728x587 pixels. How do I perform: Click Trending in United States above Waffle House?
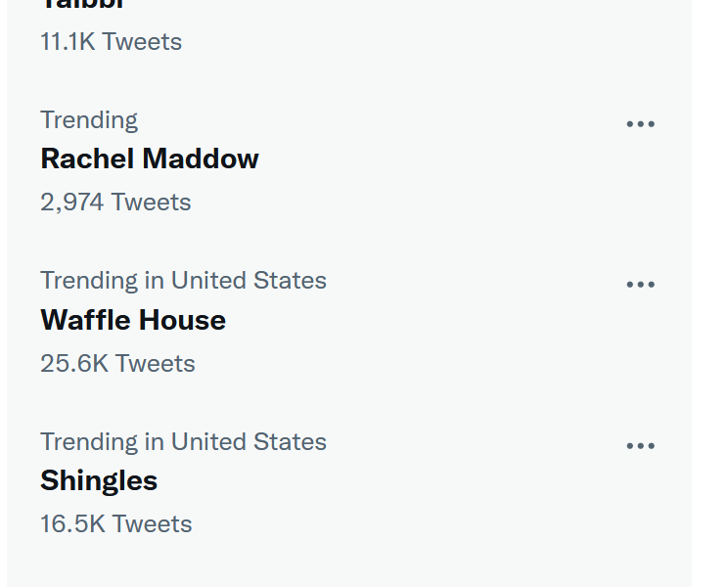(x=183, y=280)
